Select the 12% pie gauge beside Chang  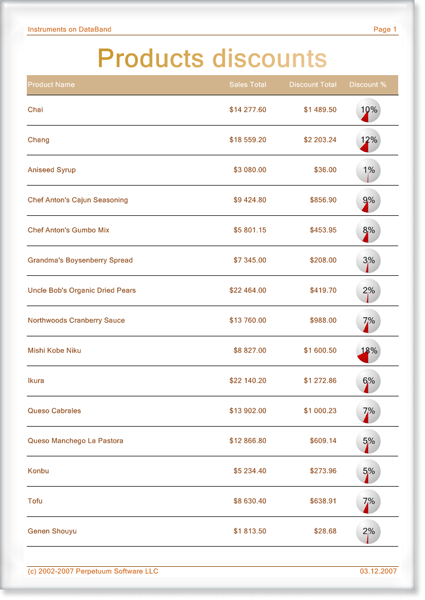[x=368, y=140]
